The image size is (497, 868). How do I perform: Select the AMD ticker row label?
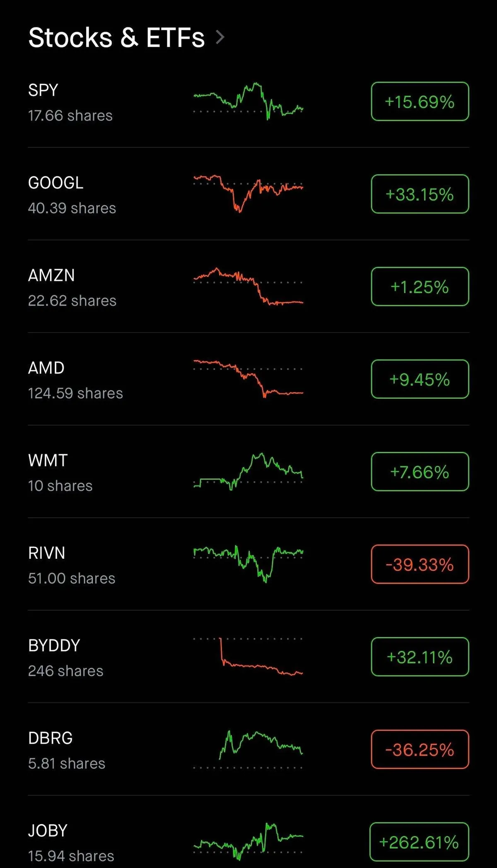pyautogui.click(x=46, y=368)
